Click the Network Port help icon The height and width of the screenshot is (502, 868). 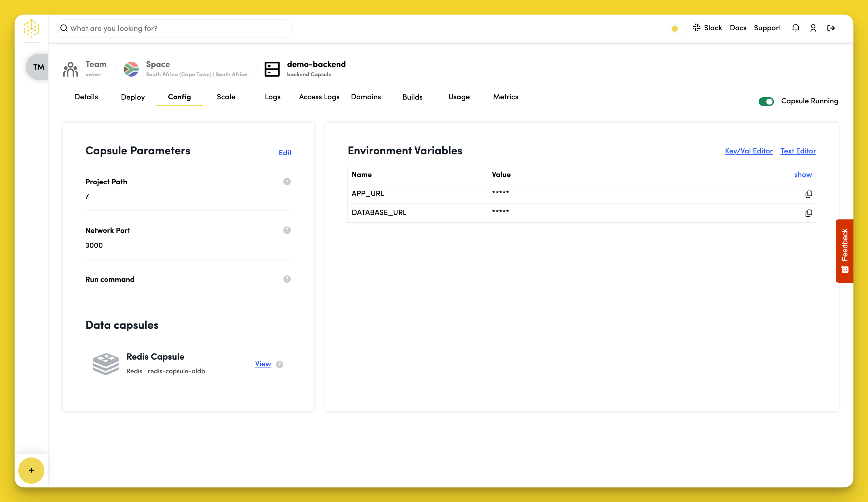pos(287,230)
